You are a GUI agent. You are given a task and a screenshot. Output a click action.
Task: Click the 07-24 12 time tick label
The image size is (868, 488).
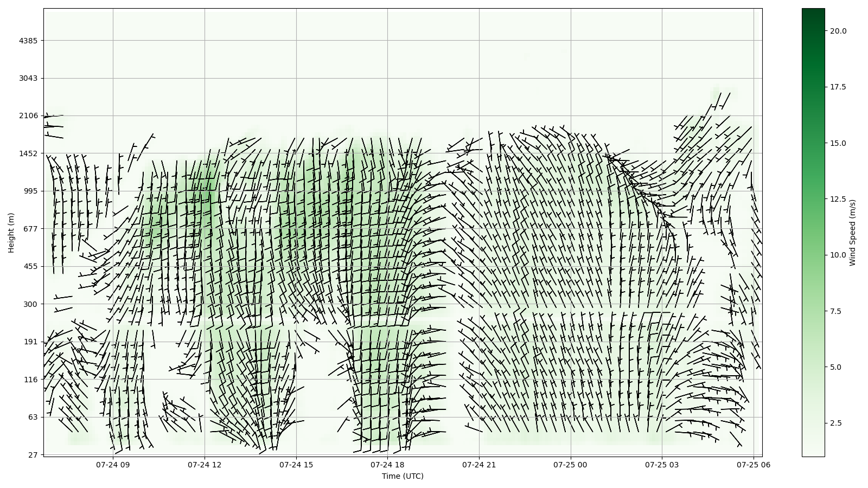[x=205, y=465]
